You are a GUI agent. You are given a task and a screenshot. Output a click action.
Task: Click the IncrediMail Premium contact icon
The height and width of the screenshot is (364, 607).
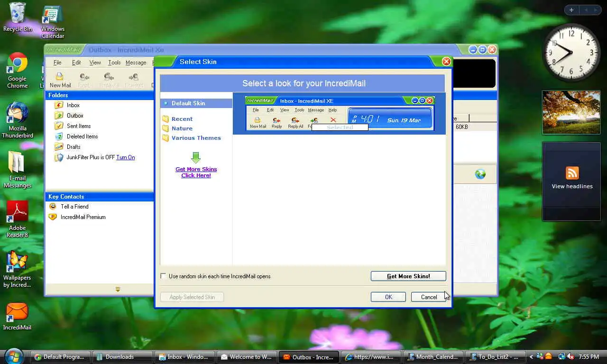(53, 217)
